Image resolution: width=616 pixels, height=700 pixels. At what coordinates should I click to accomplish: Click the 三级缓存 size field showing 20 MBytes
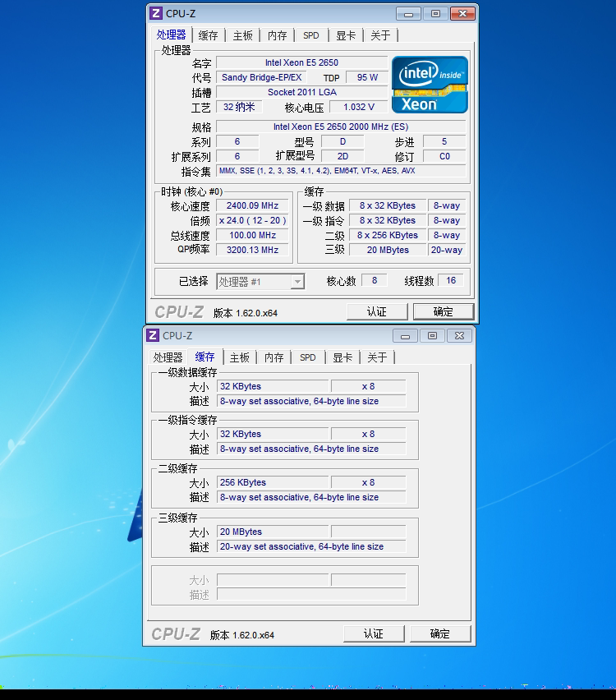click(273, 532)
